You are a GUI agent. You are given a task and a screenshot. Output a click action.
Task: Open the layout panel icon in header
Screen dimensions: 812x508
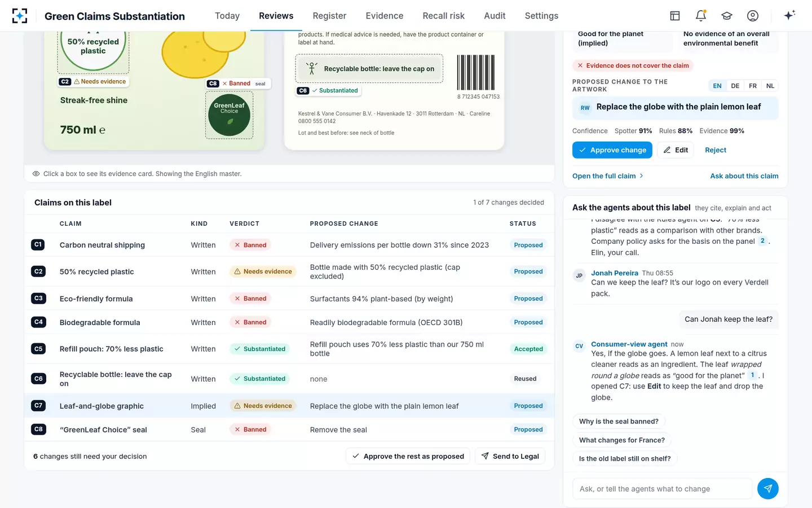point(675,16)
